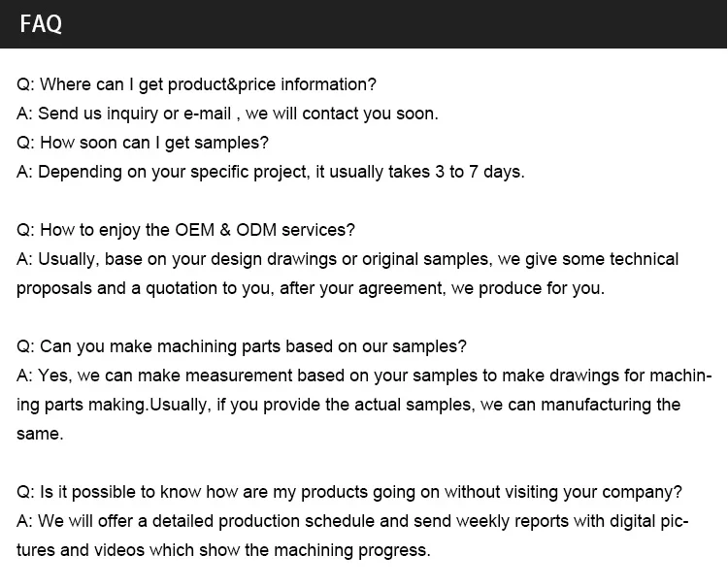Click the answer starting "Send us inquiry"
Screen dimensions: 728x588
pos(227,114)
